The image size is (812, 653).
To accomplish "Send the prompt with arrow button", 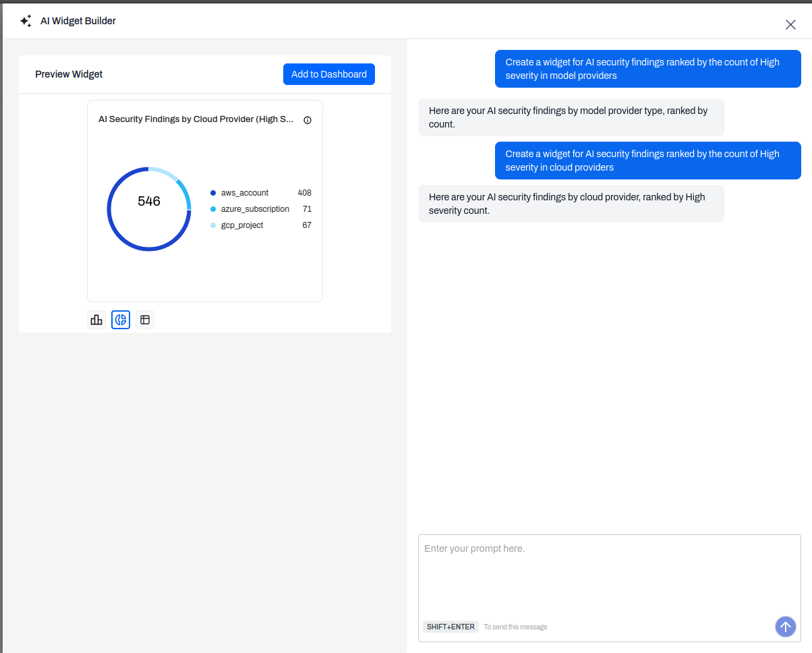I will [x=785, y=627].
